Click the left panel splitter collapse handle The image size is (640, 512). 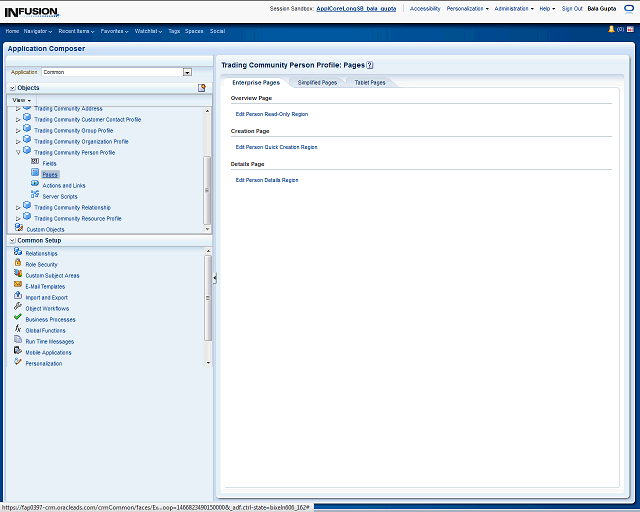point(215,279)
